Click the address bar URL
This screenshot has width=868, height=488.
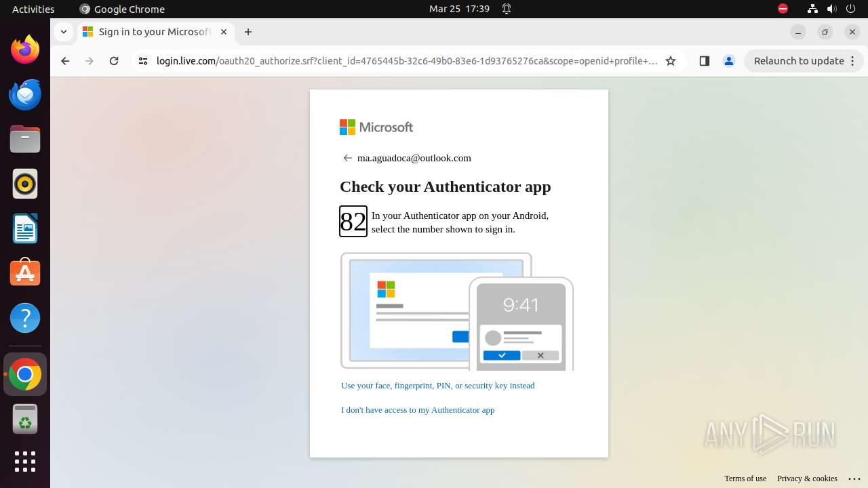(x=407, y=61)
